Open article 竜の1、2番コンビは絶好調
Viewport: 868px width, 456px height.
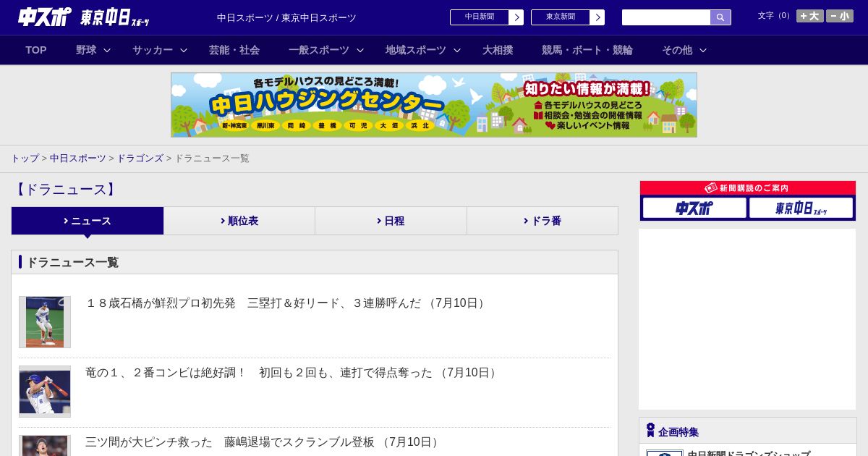pos(293,373)
